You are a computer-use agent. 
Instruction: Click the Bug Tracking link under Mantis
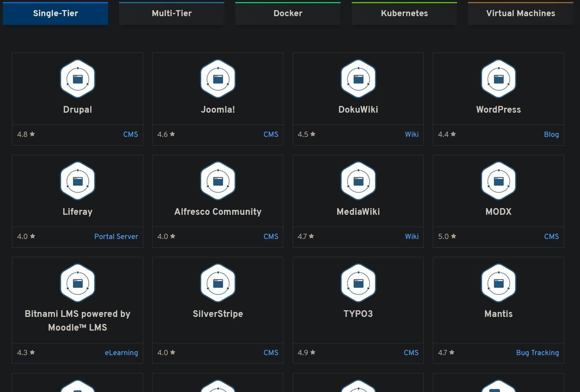point(537,352)
